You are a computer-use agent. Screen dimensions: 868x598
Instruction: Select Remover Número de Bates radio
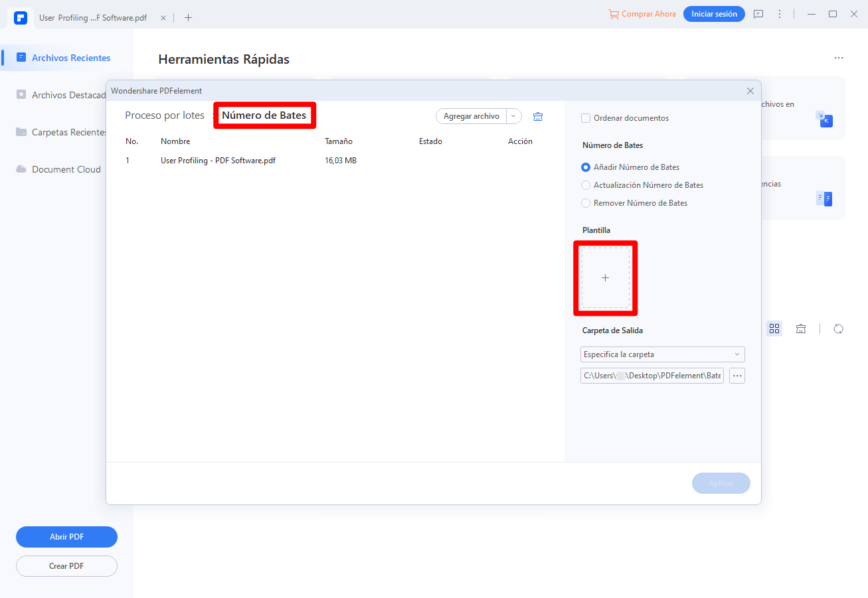(586, 203)
